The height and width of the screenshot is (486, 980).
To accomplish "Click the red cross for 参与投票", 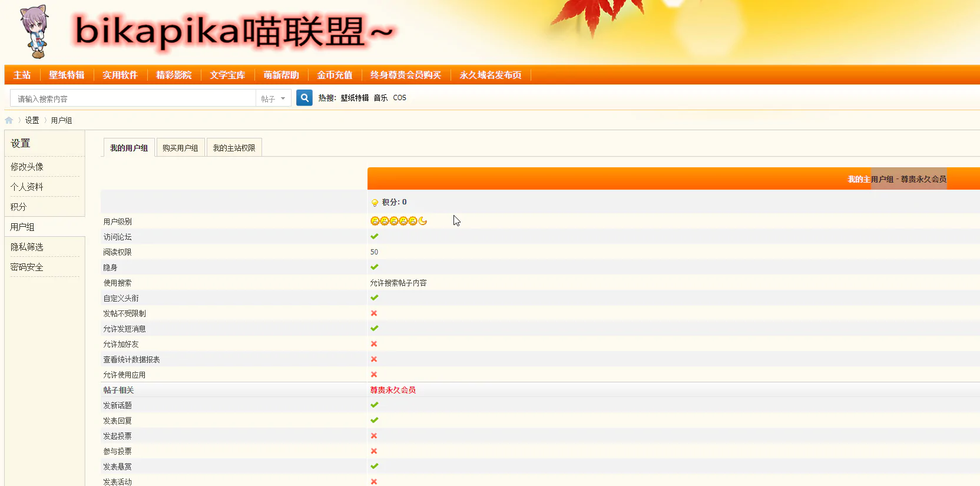I will click(374, 451).
